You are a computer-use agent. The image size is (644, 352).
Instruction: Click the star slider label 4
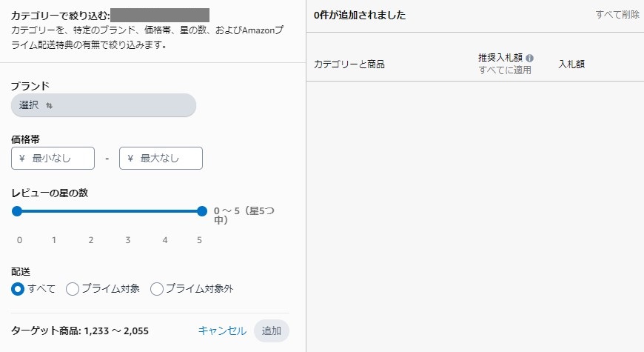tap(165, 240)
